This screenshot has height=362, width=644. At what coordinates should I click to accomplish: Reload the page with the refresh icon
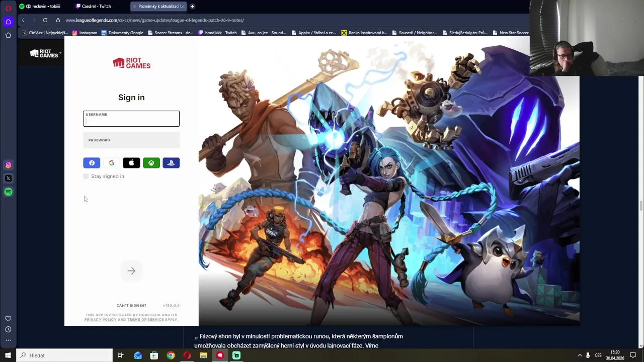pos(45,20)
